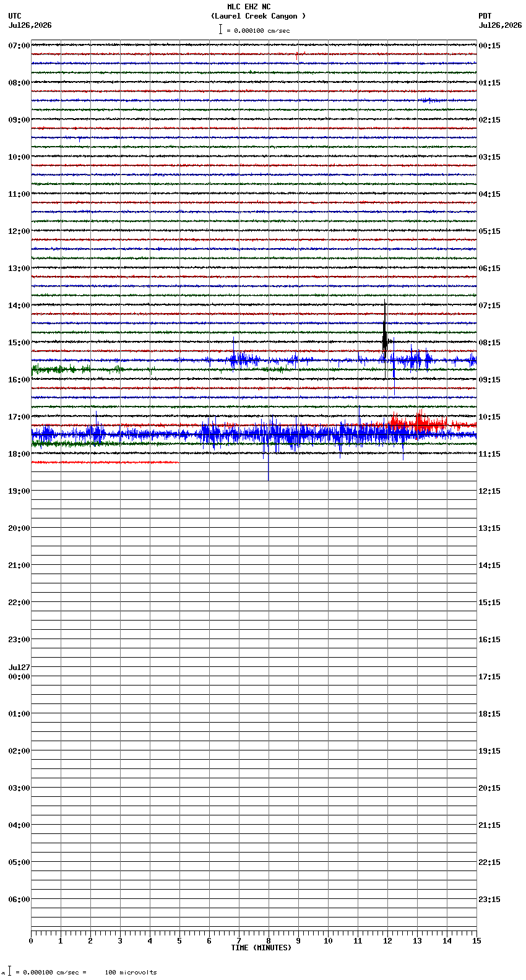Click minute 8 on the time axis
The image size is (526, 980).
(269, 941)
